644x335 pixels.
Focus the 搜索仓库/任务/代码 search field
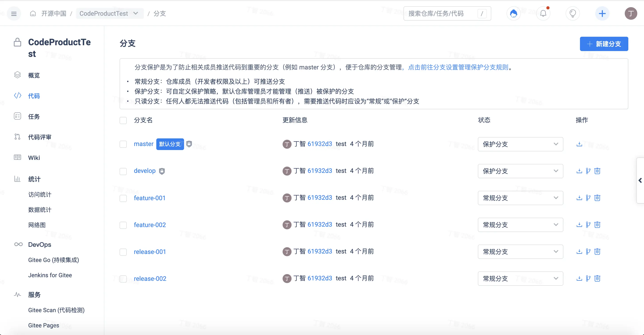(x=447, y=13)
